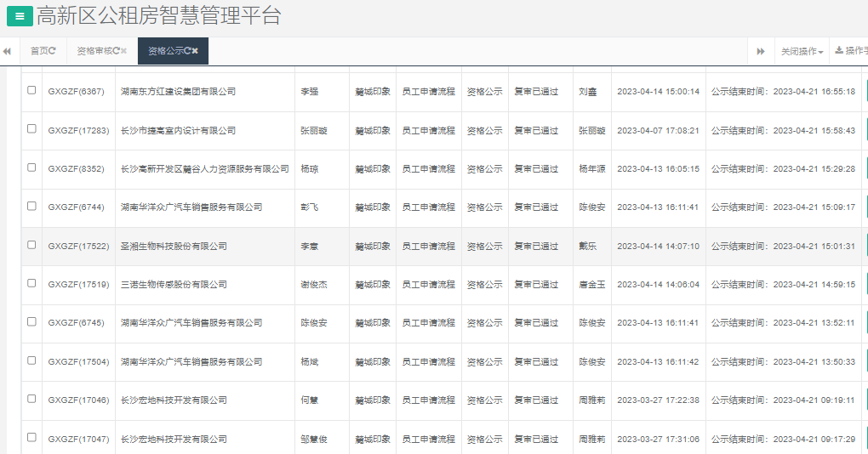This screenshot has height=454, width=868.
Task: Click timestamp 2023-04-07 17:08:21
Action: [x=658, y=131]
